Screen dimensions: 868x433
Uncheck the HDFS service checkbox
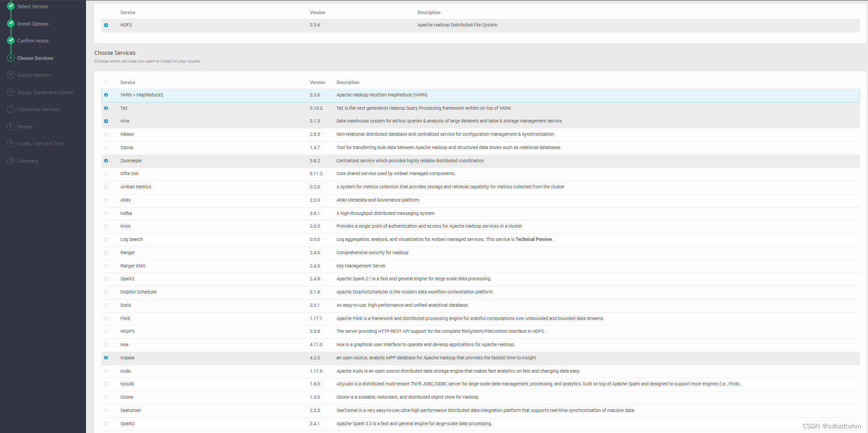(106, 25)
